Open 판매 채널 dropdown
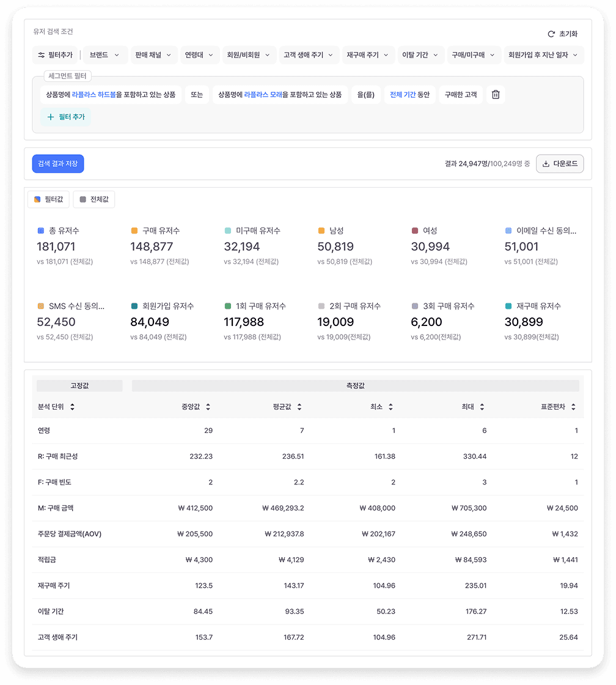 (x=153, y=55)
